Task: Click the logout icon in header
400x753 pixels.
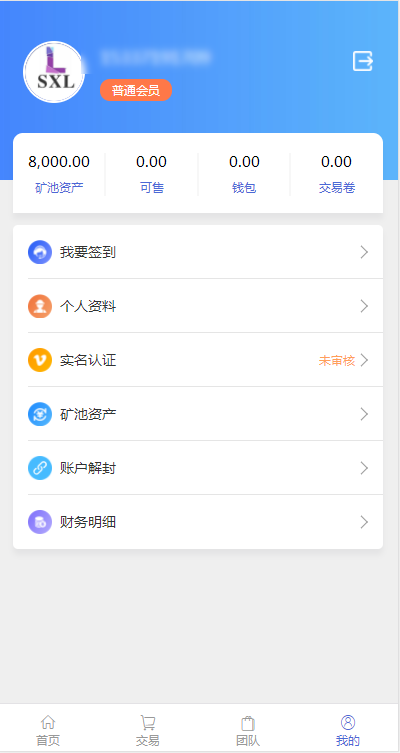Action: pos(363,61)
